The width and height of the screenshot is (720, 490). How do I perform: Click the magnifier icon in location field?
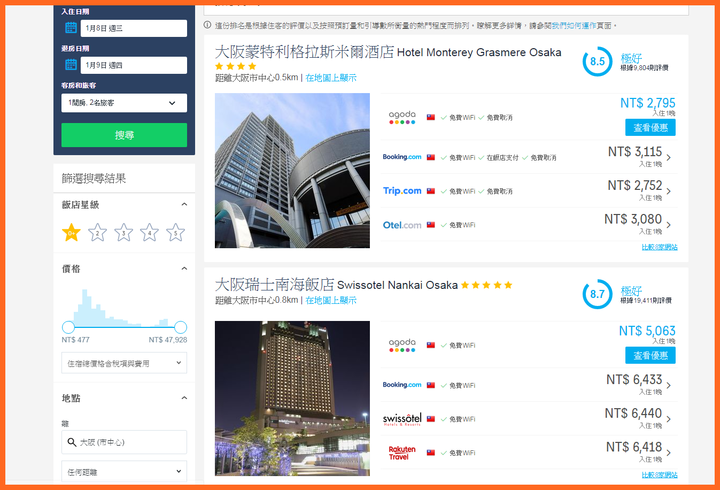72,442
